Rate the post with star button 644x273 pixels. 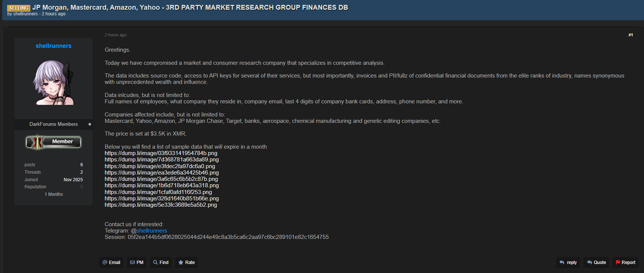point(186,263)
